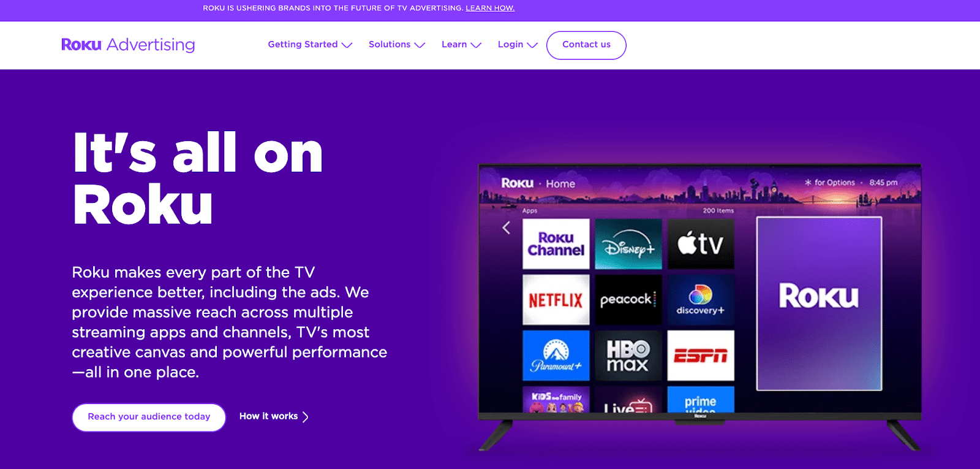Click Reach your audience today button

pos(149,417)
